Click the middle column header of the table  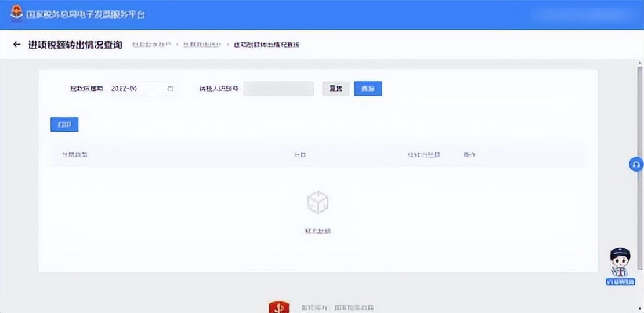pos(300,155)
